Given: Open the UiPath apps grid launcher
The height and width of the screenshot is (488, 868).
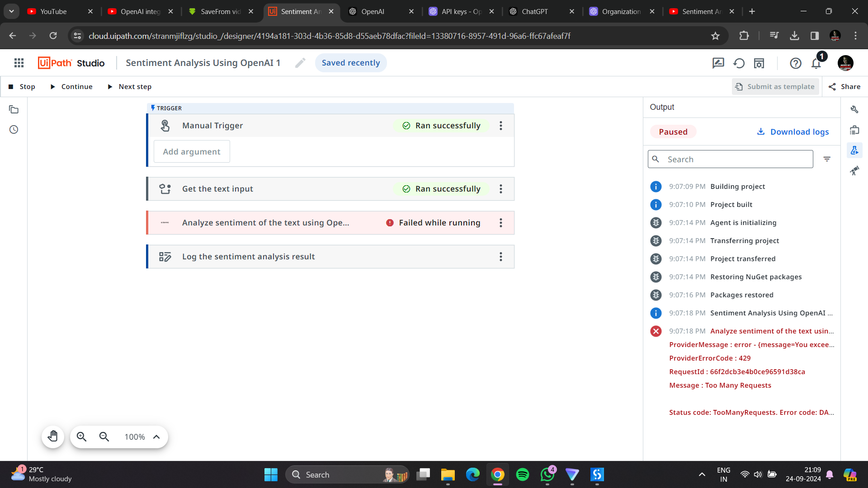Looking at the screenshot, I should [19, 63].
